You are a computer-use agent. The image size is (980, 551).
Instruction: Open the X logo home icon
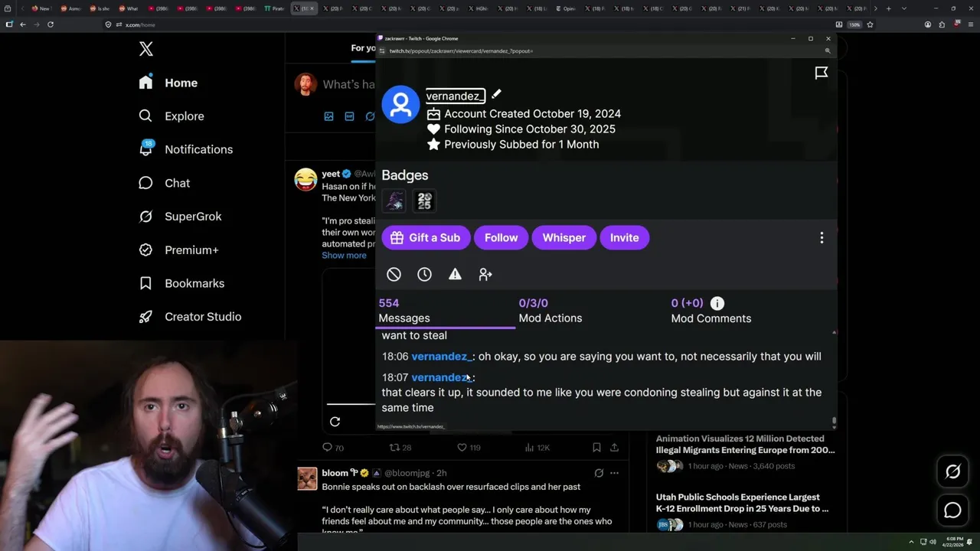[146, 50]
